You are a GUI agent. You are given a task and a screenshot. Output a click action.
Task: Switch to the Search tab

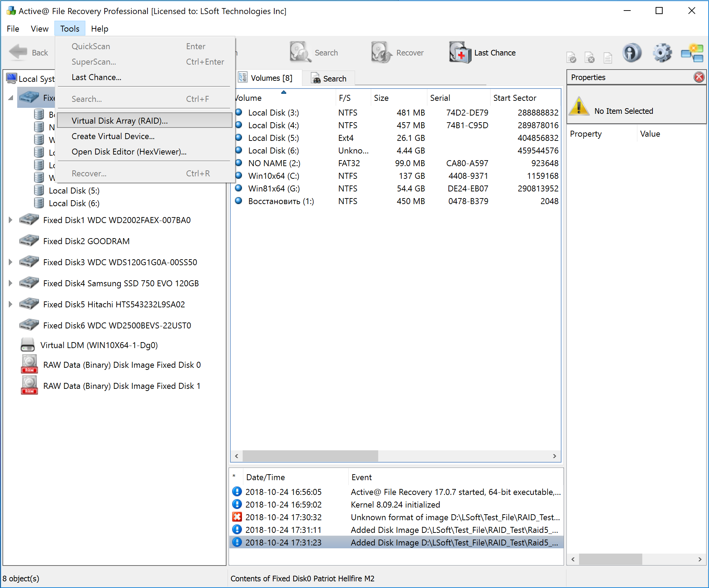pos(329,78)
